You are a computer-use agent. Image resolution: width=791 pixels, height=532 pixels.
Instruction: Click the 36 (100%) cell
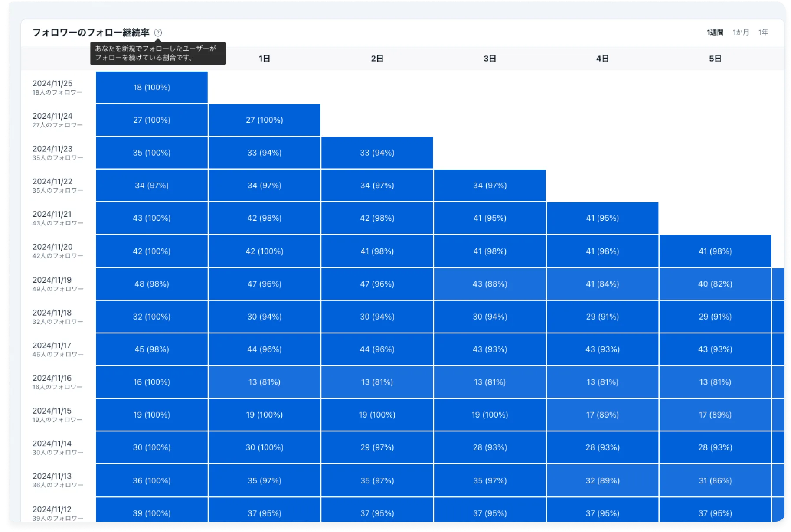click(151, 480)
